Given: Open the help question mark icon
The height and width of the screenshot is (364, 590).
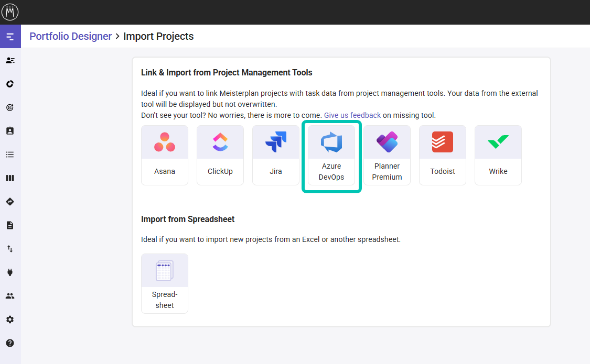Looking at the screenshot, I should pyautogui.click(x=10, y=343).
